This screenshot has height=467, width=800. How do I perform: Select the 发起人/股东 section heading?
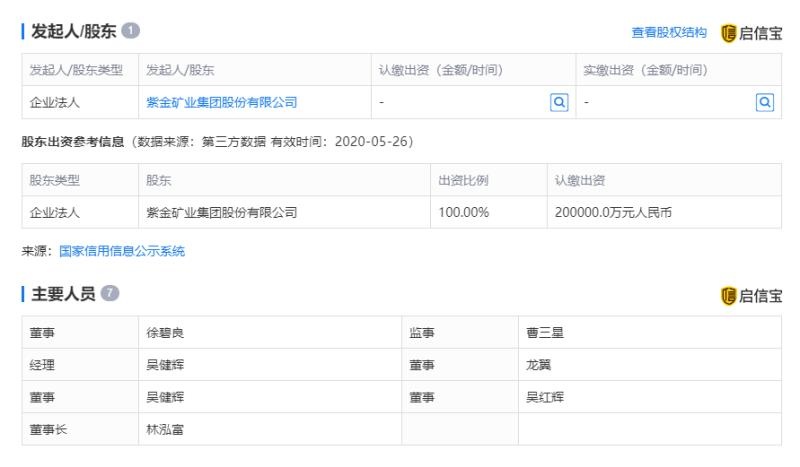click(x=73, y=31)
